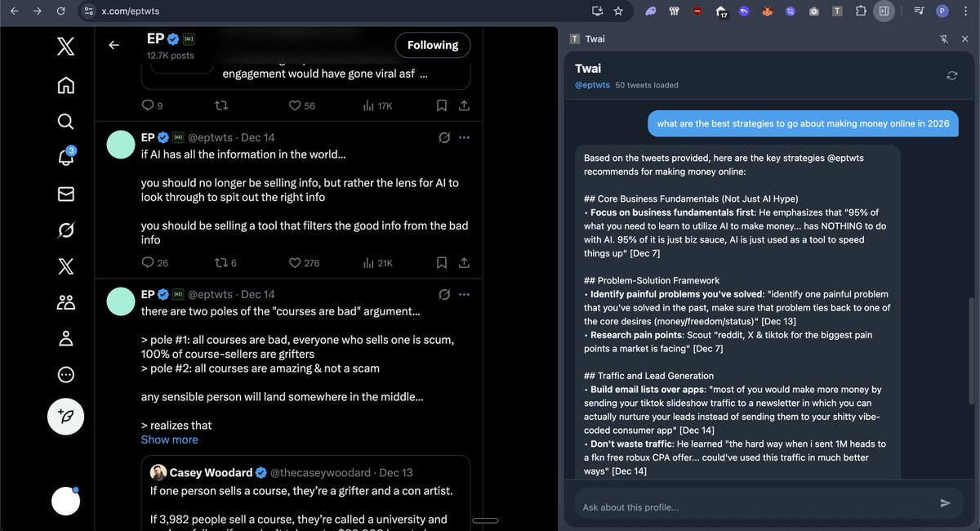Viewport: 980px width, 531px height.
Task: Reload the current page
Action: pyautogui.click(x=61, y=11)
